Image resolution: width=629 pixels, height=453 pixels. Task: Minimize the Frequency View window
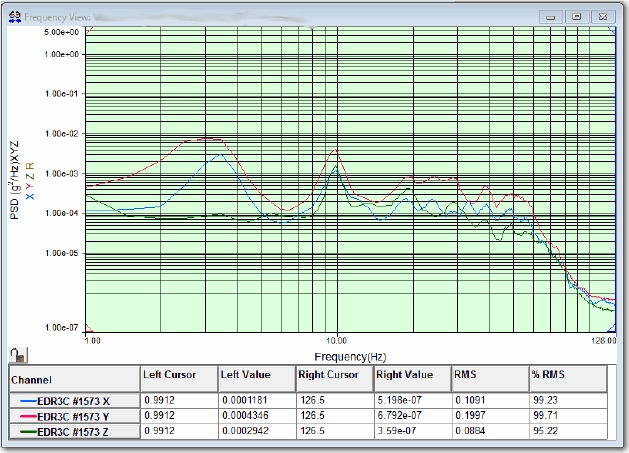click(x=551, y=17)
